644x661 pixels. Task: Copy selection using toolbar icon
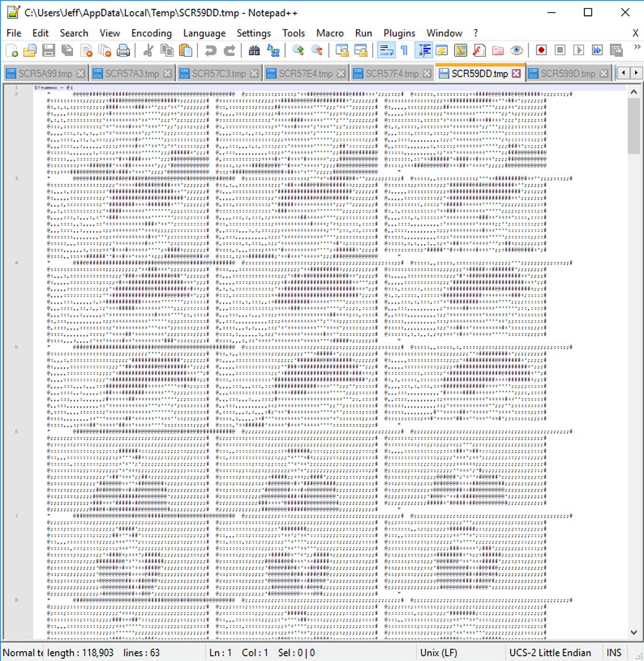(167, 50)
